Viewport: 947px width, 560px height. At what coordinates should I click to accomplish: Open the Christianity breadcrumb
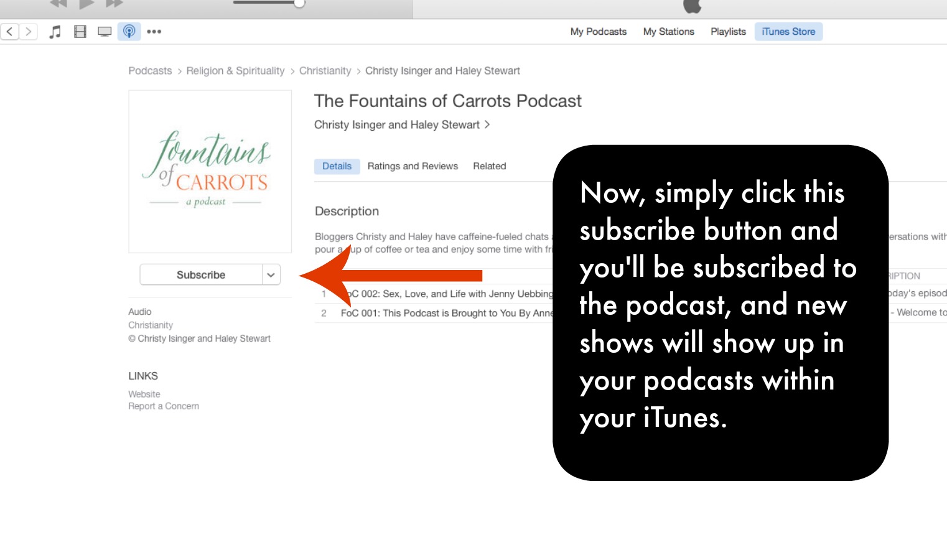pyautogui.click(x=325, y=71)
